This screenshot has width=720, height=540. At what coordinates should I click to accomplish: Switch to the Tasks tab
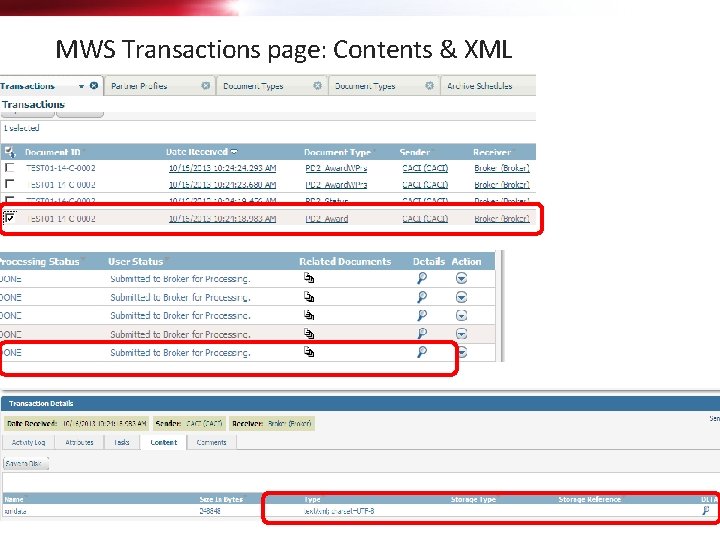[122, 442]
